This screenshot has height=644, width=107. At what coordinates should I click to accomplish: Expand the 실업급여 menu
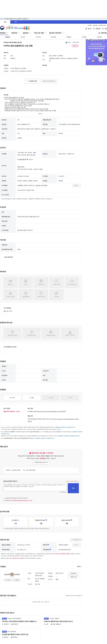click(x=27, y=33)
